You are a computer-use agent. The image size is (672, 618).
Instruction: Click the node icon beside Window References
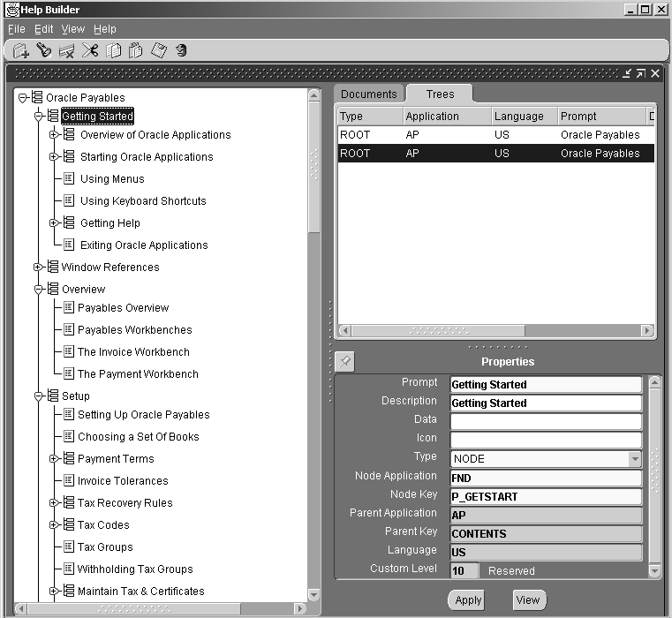(x=53, y=267)
